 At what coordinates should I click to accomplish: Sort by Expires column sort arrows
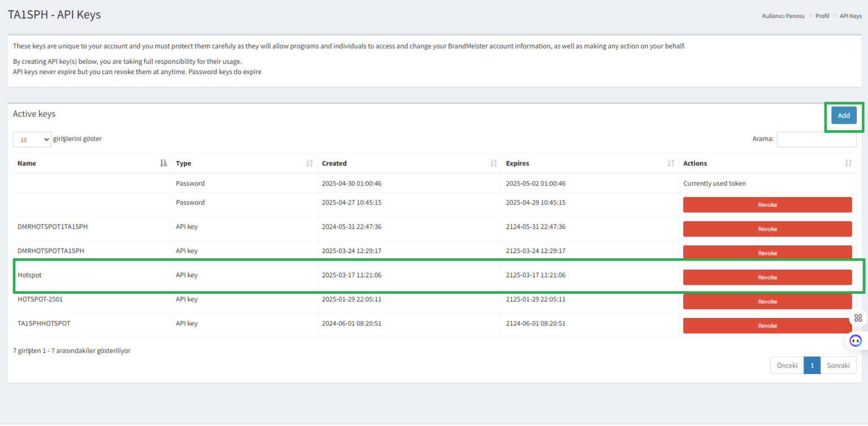tap(671, 163)
